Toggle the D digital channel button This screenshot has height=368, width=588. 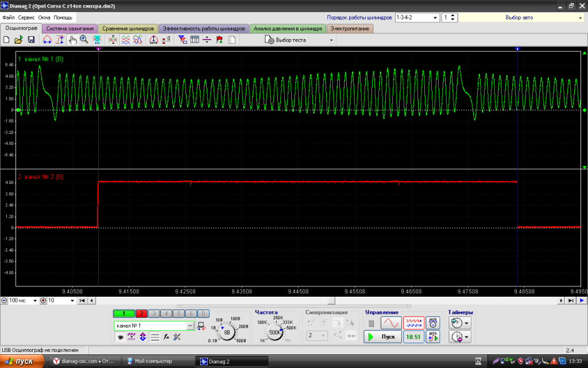pyautogui.click(x=203, y=313)
